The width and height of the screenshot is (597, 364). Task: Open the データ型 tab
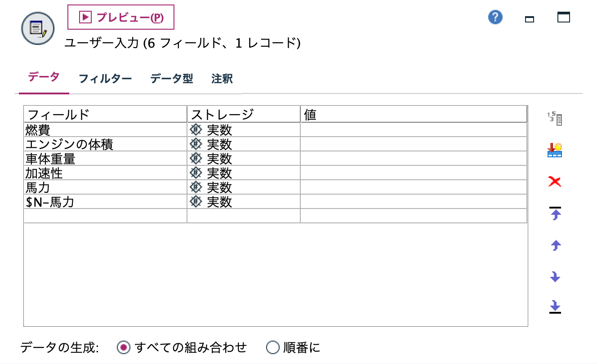tap(171, 79)
